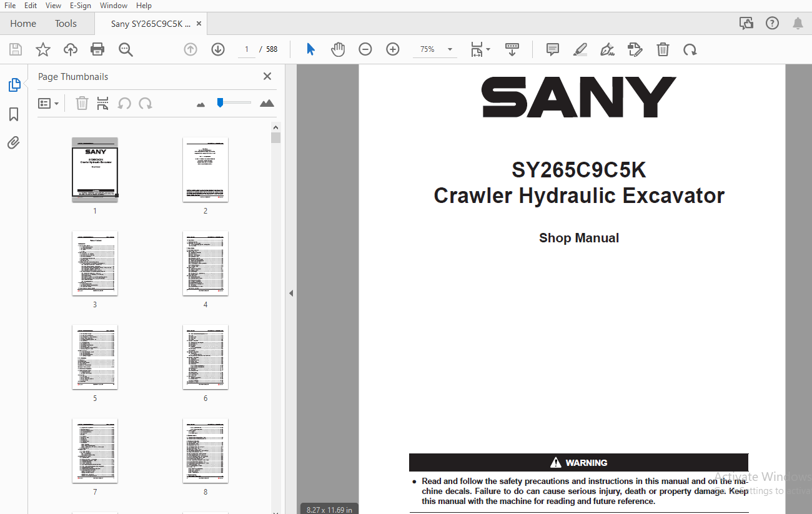The height and width of the screenshot is (514, 812).
Task: Select the Highlight text pen tool
Action: coord(580,49)
